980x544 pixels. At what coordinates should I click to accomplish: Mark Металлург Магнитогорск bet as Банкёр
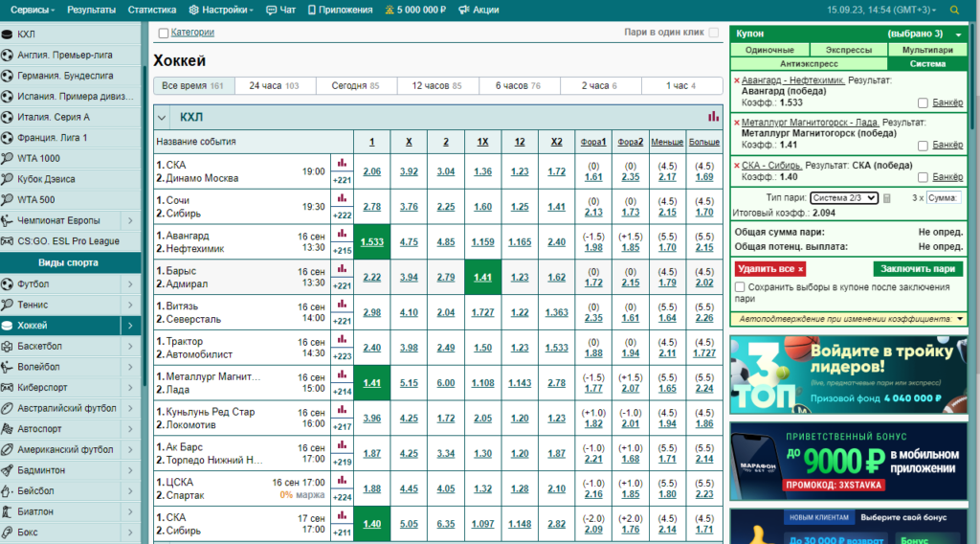coord(923,145)
